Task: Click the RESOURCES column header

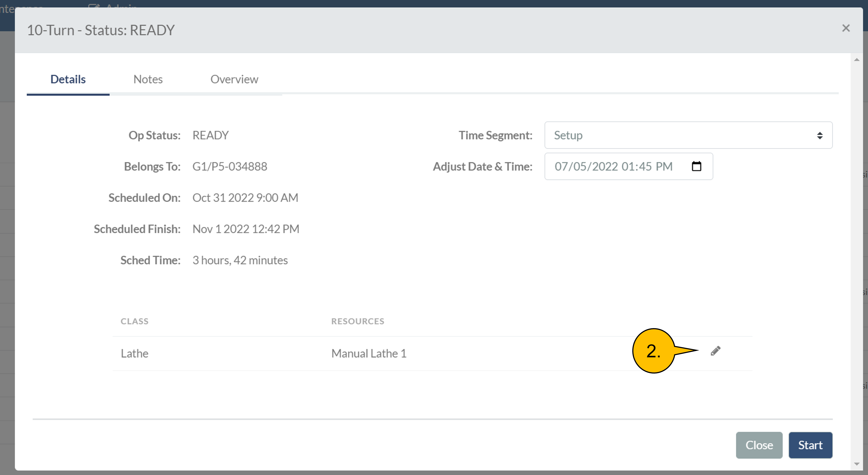Action: coord(358,321)
